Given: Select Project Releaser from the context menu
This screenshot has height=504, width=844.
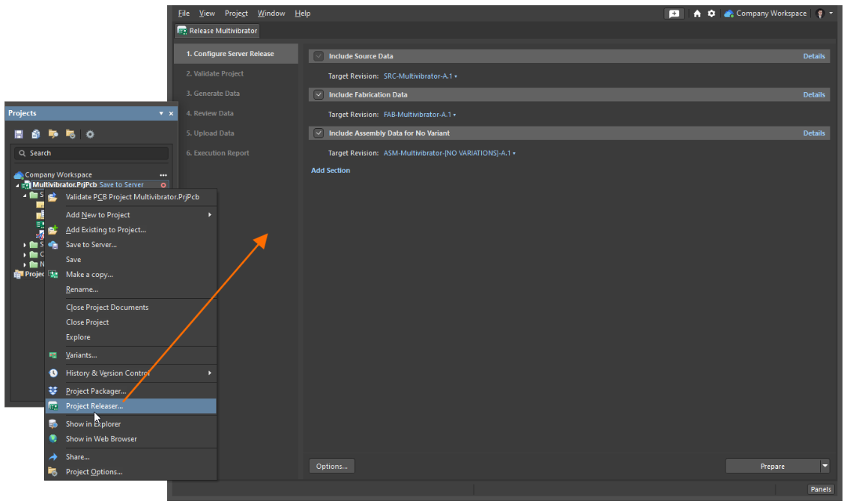Looking at the screenshot, I should [94, 406].
